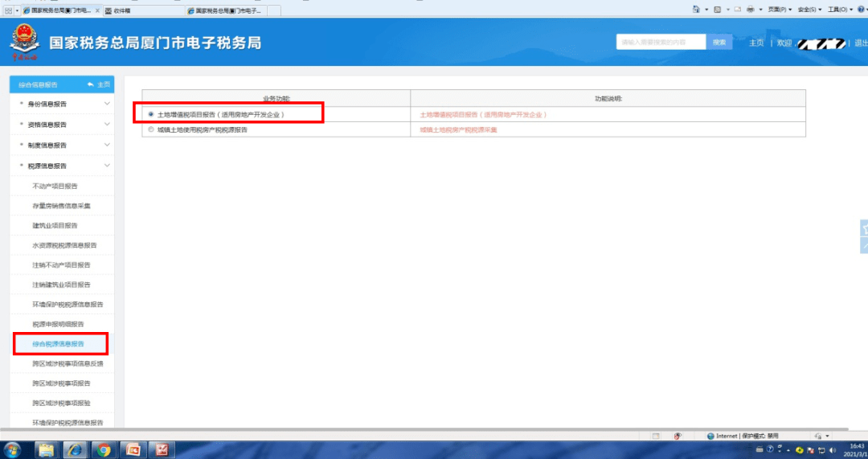Open 不动产项目报告 in sidebar

(x=55, y=186)
